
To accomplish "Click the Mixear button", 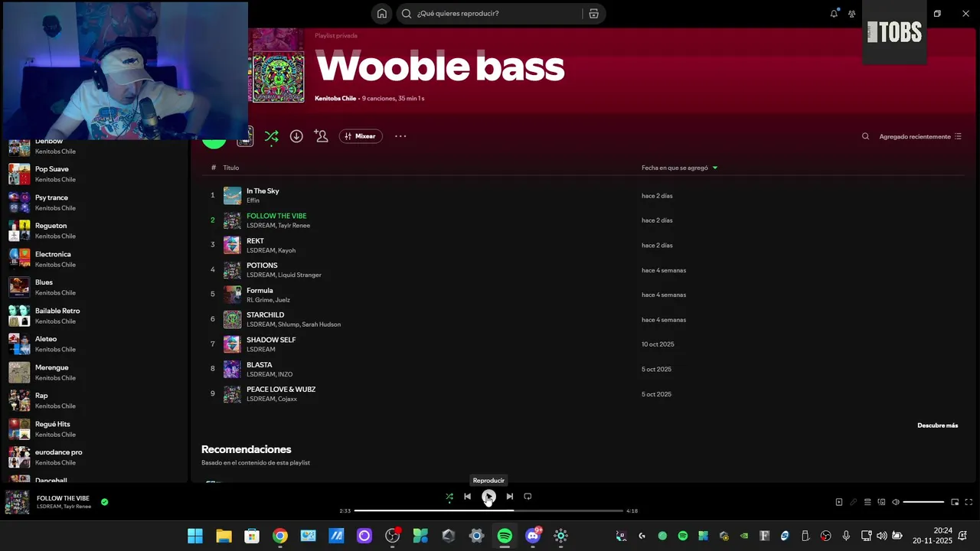I will pos(361,136).
